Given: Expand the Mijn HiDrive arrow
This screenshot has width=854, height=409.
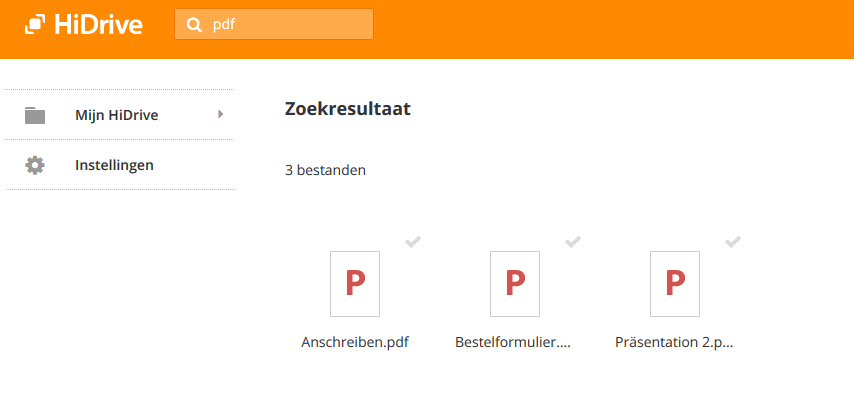Looking at the screenshot, I should [x=220, y=115].
